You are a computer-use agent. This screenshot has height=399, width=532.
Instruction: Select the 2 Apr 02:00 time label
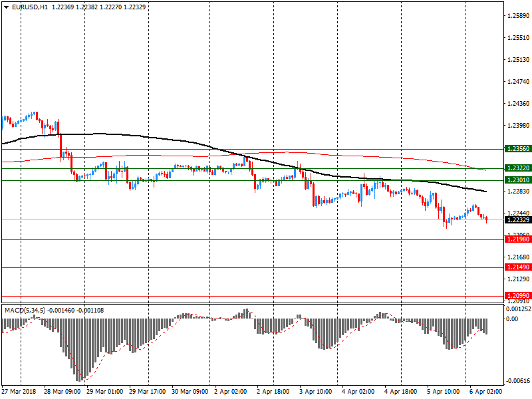click(x=231, y=391)
